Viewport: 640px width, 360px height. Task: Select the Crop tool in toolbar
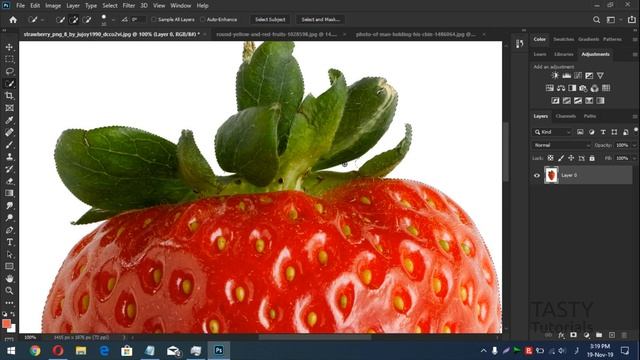(x=9, y=96)
